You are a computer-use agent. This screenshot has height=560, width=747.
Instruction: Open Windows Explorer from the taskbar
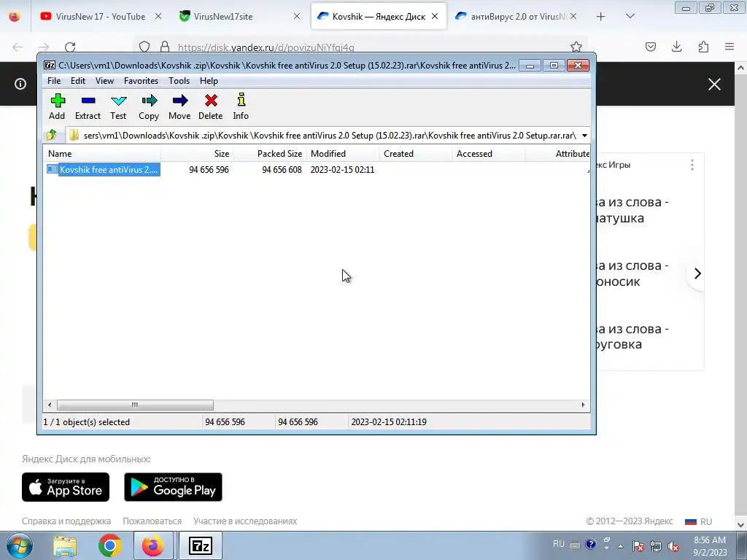pyautogui.click(x=65, y=546)
